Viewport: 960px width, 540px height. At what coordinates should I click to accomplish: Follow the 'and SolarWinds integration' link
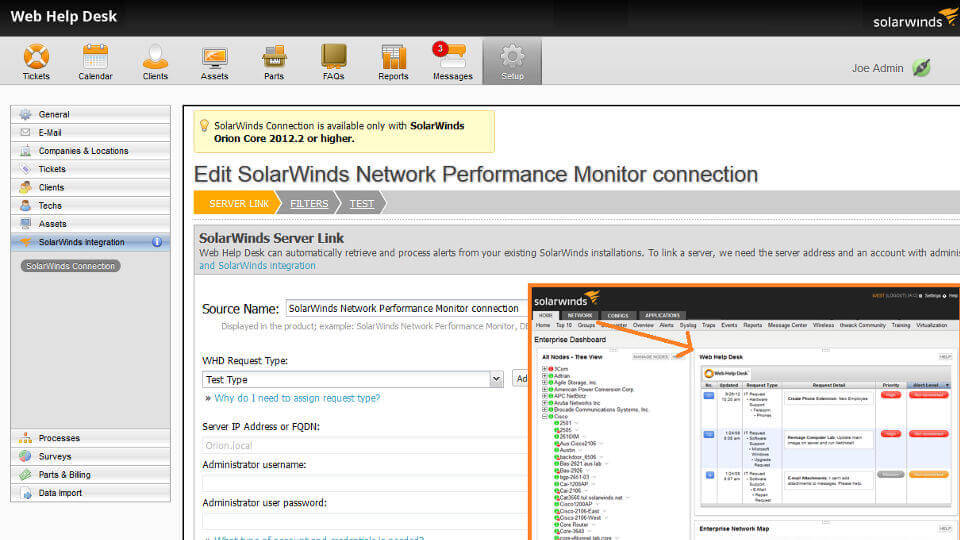pyautogui.click(x=257, y=266)
